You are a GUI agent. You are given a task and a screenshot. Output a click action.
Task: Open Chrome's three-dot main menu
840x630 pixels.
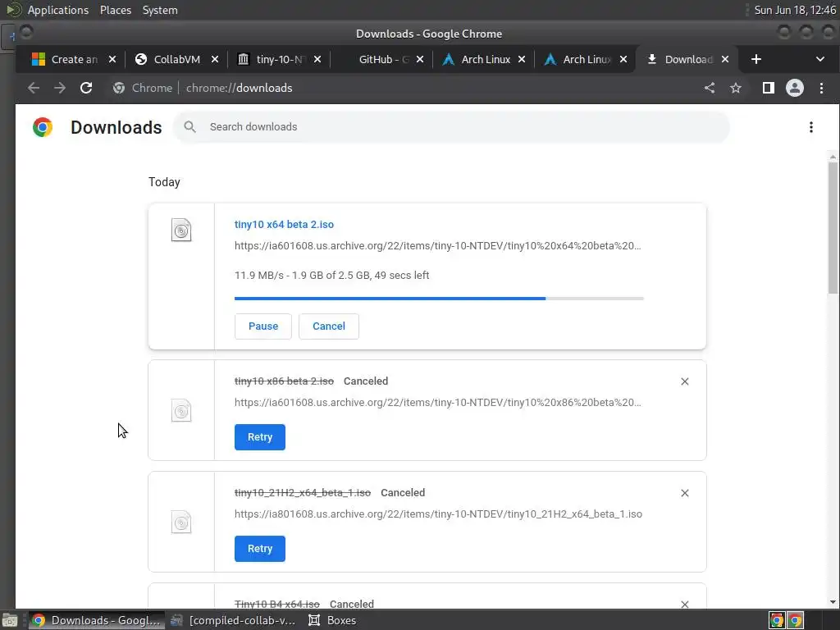821,88
